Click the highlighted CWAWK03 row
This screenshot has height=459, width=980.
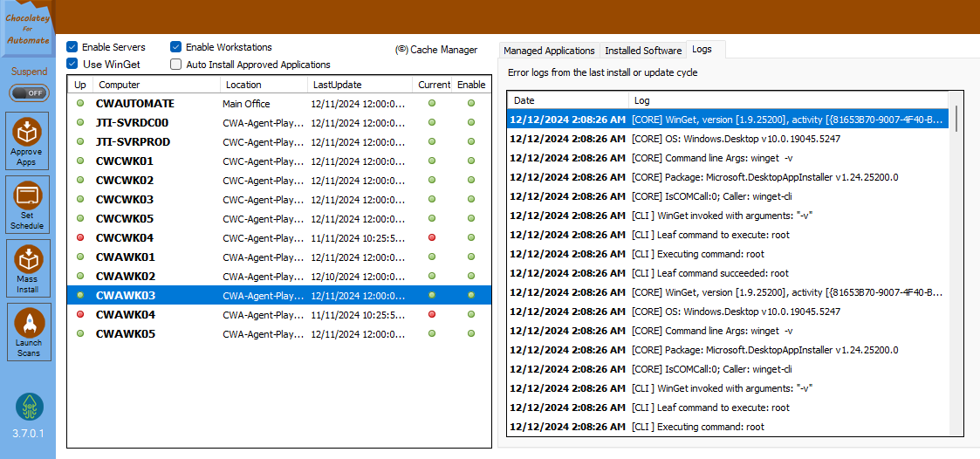pos(278,295)
